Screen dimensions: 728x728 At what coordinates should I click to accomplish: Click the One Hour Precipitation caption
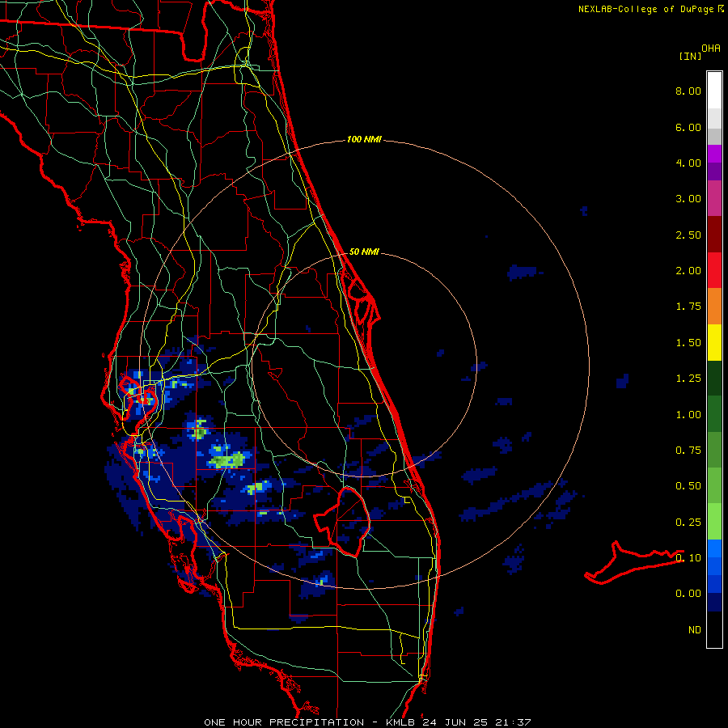point(367,722)
